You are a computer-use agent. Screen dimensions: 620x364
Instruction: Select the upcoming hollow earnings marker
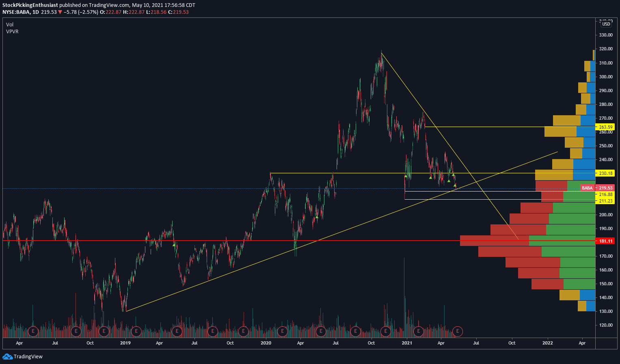(458, 332)
